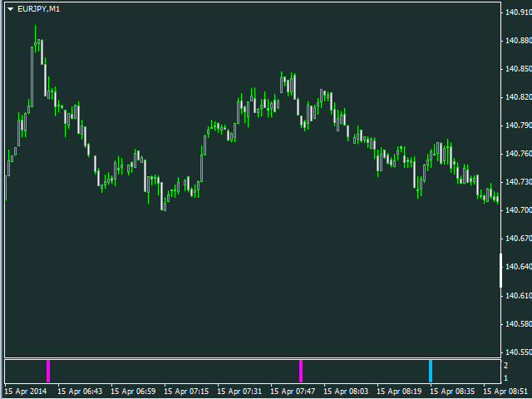The width and height of the screenshot is (532, 399).
Task: Click the EURJPY,M1 chart title
Action: click(39, 9)
